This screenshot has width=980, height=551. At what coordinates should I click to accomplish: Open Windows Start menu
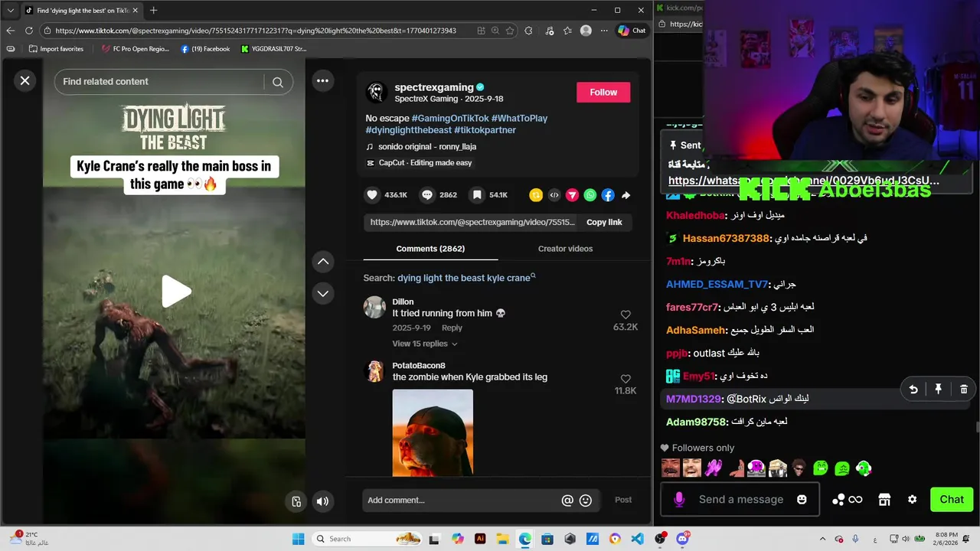click(299, 539)
